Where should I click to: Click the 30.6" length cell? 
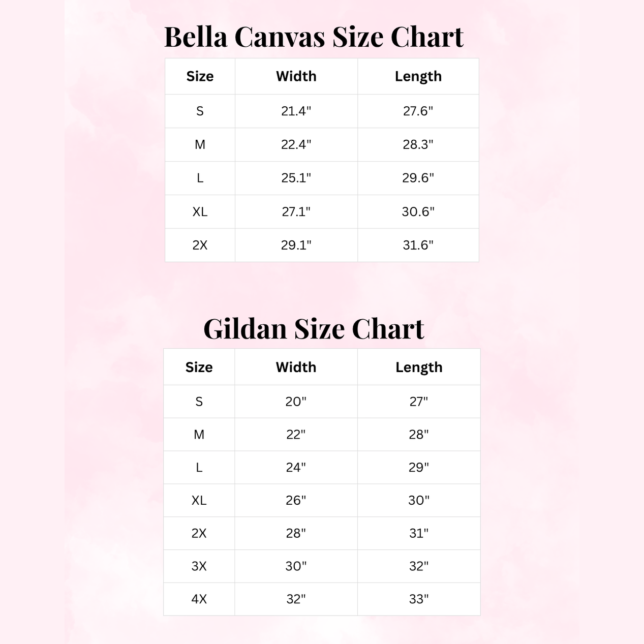pyautogui.click(x=418, y=211)
